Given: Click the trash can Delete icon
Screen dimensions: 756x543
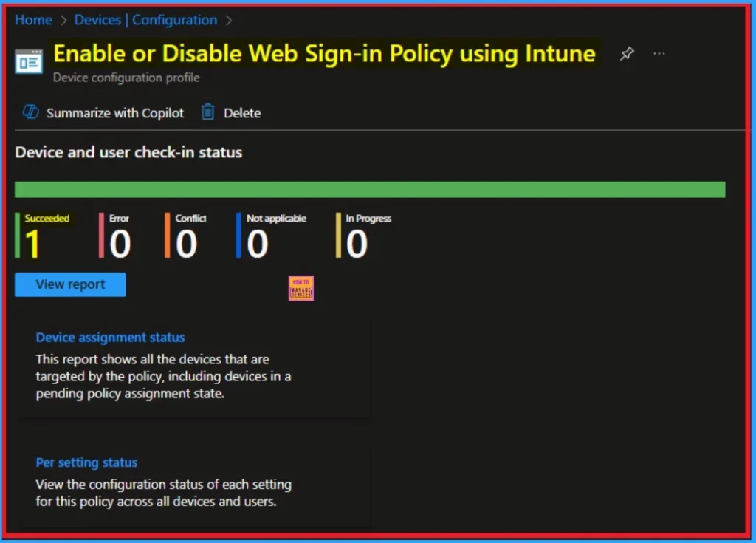Looking at the screenshot, I should [x=207, y=112].
